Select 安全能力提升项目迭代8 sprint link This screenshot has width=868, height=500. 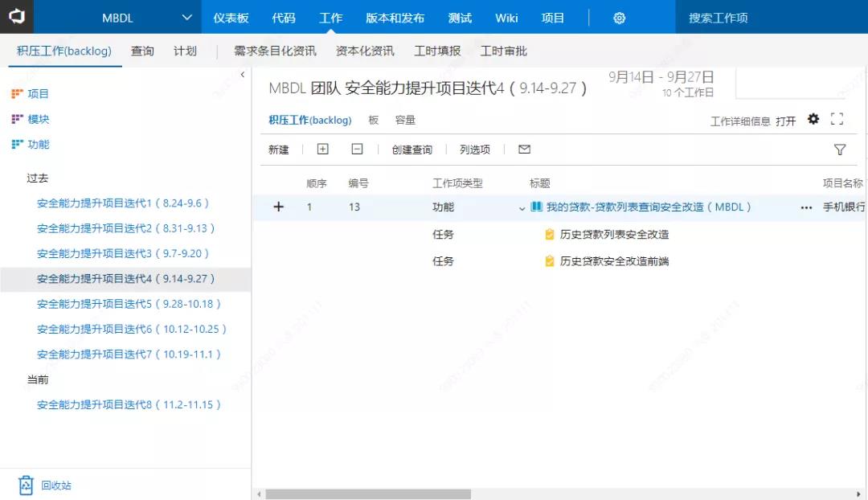pos(129,404)
